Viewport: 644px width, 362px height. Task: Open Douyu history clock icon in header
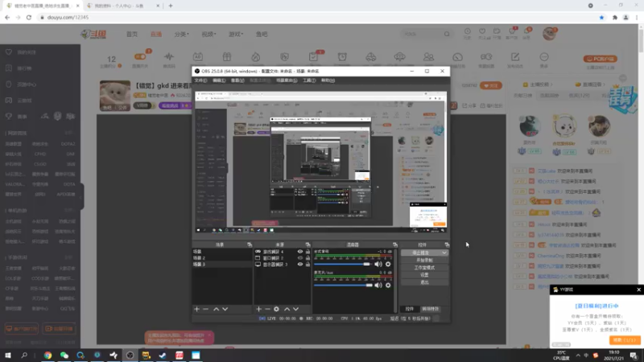(468, 31)
